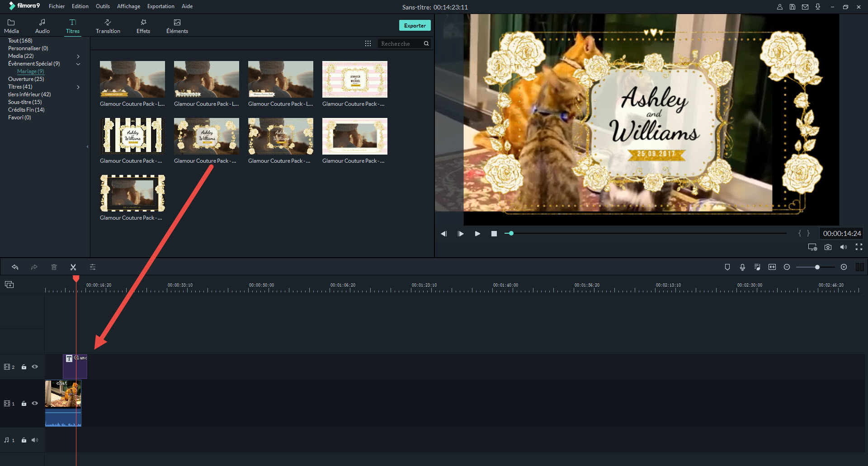This screenshot has height=466, width=868.
Task: Open the Audio library tab
Action: coord(42,26)
